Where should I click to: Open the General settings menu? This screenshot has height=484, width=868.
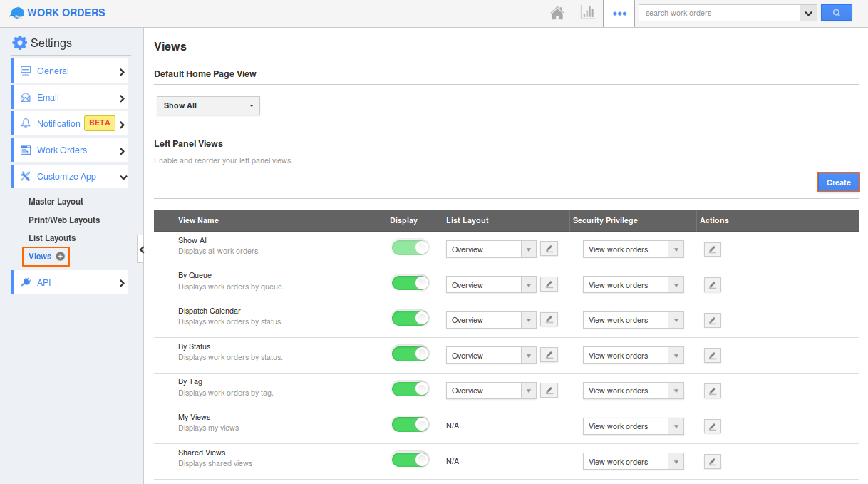pyautogui.click(x=70, y=71)
